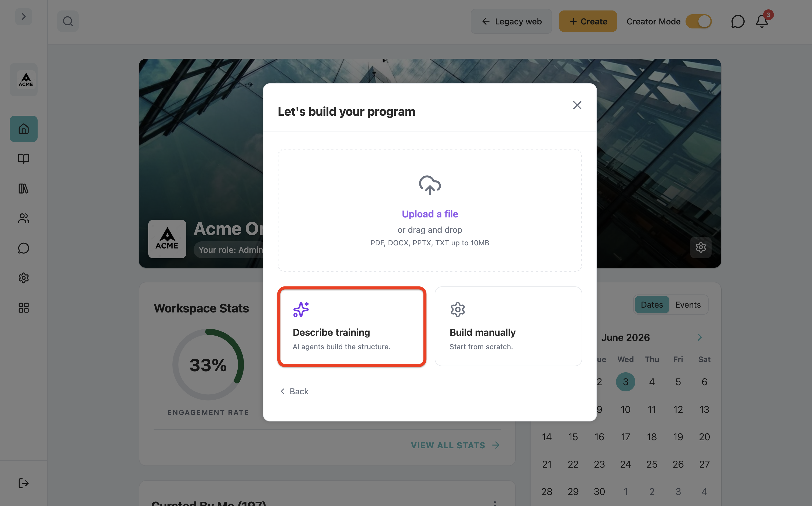Screen dimensions: 812x506
Task: Open the apps grid sidebar icon
Action: 23,308
